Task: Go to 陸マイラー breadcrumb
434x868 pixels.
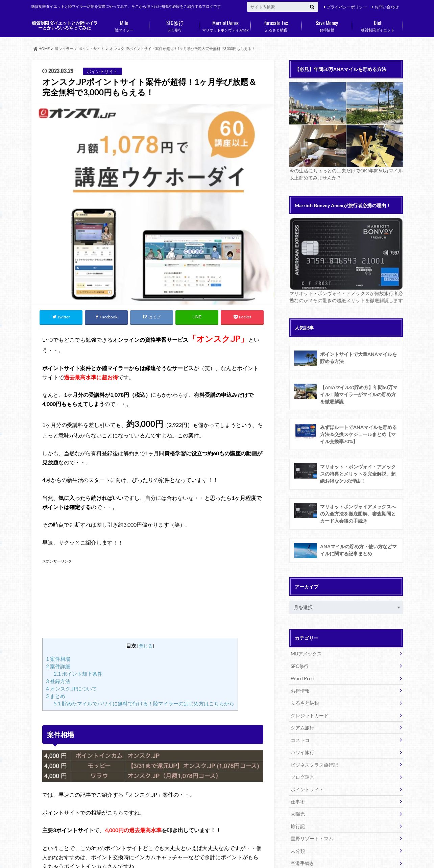Action: pyautogui.click(x=64, y=49)
